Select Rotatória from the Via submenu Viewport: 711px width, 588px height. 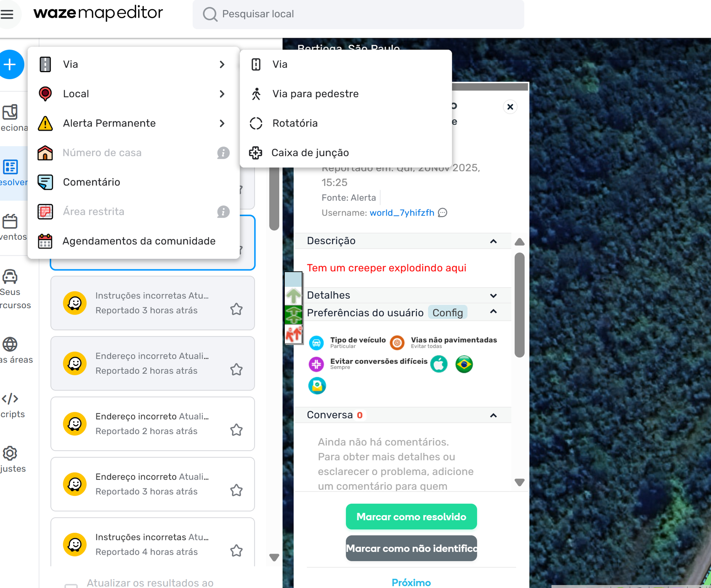295,123
